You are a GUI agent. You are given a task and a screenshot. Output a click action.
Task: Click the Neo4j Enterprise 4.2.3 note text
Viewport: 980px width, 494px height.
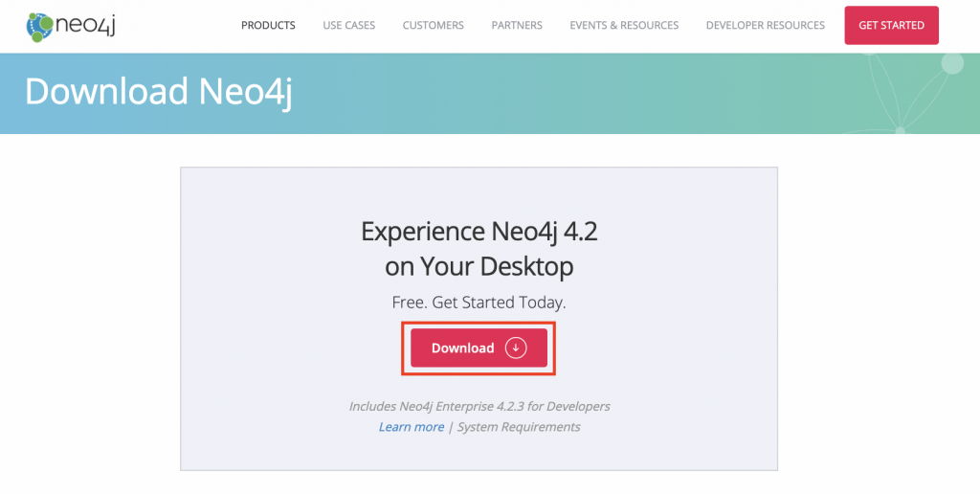(x=479, y=406)
